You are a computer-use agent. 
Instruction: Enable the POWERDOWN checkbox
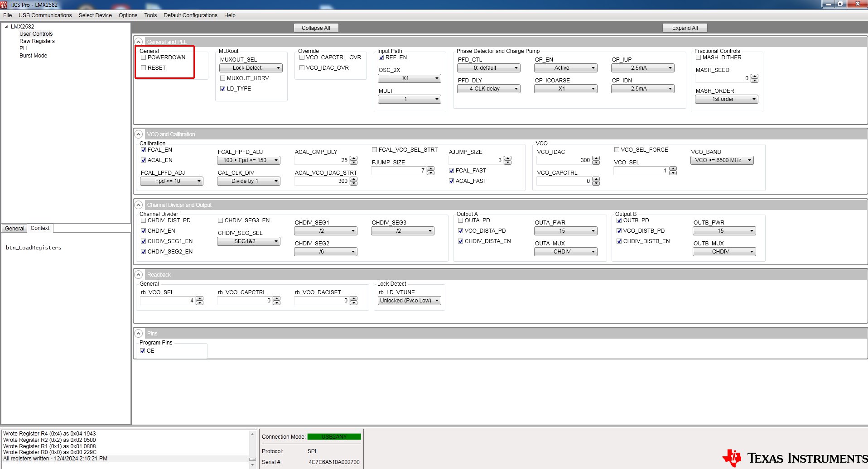[x=143, y=57]
